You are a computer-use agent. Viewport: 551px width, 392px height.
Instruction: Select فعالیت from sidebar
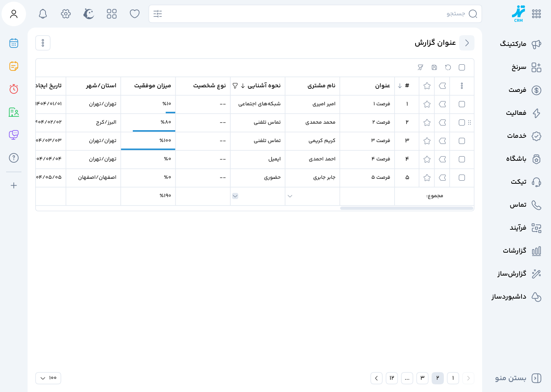pos(523,113)
